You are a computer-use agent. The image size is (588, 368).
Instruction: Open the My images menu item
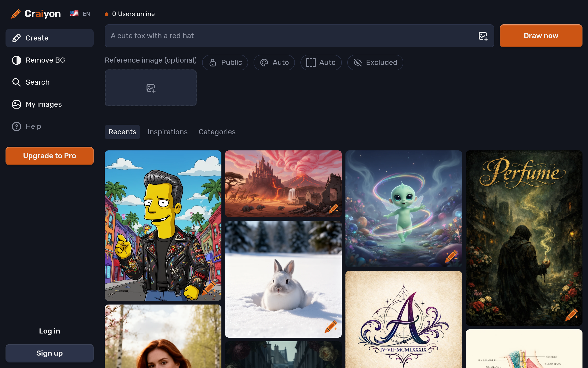click(x=50, y=104)
